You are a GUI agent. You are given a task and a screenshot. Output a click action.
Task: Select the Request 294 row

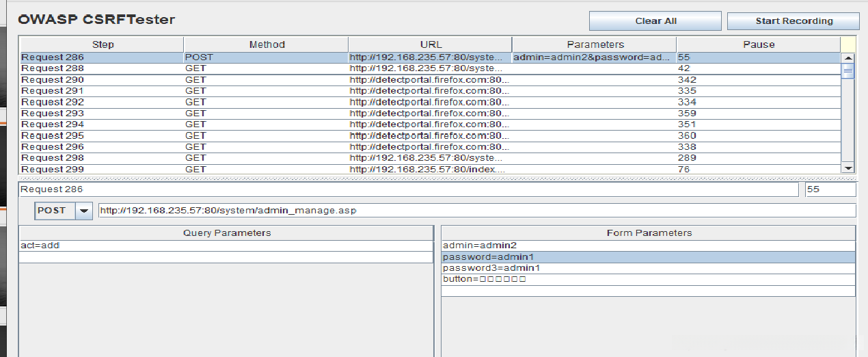click(430, 124)
